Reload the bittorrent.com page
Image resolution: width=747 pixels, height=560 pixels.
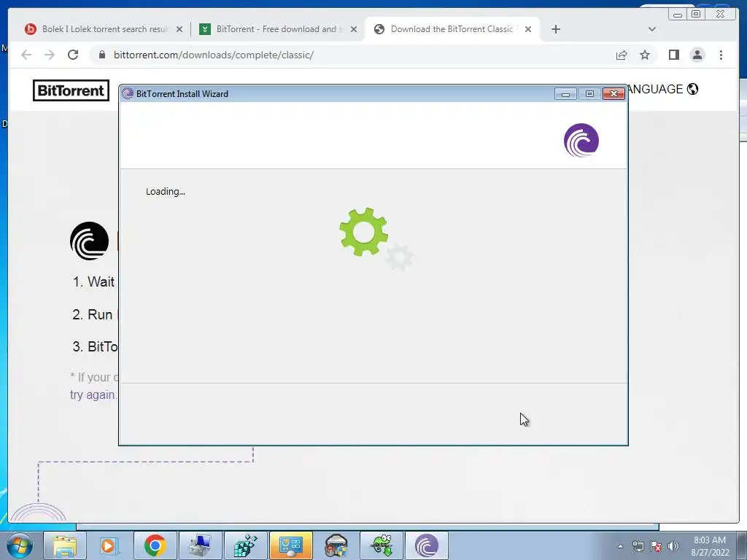tap(73, 55)
